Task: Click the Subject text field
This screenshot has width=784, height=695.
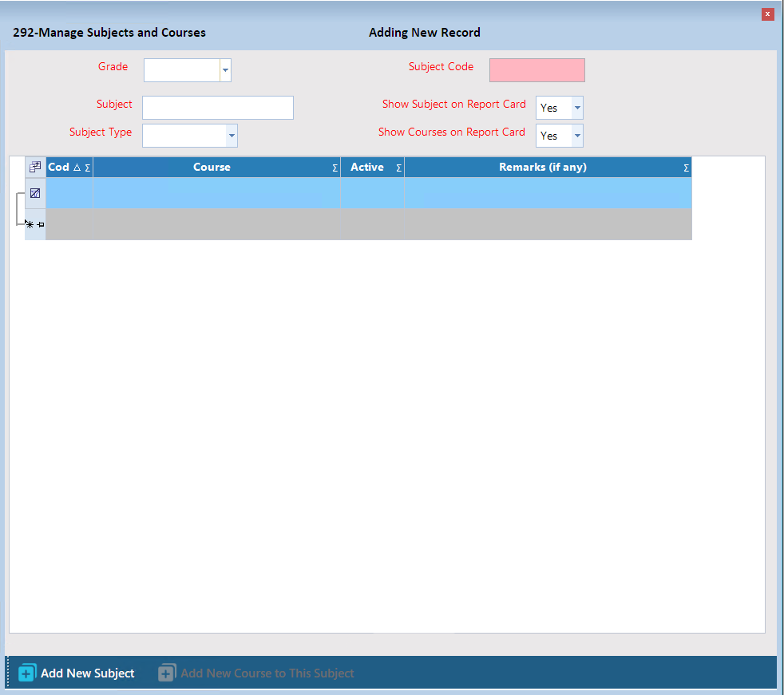Action: (x=217, y=108)
